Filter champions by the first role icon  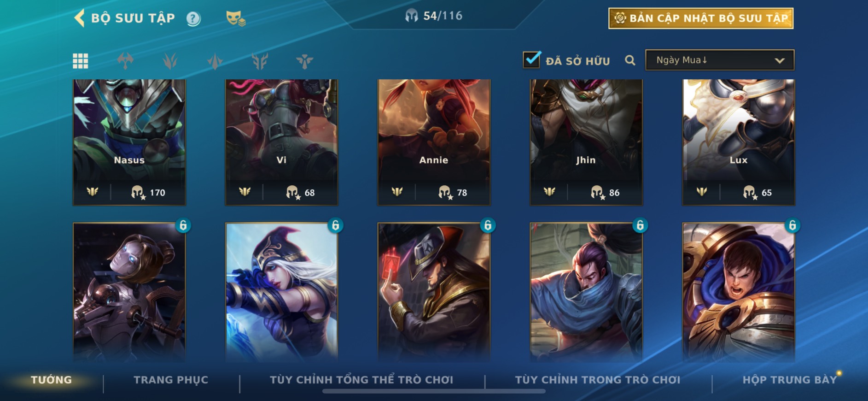[125, 61]
